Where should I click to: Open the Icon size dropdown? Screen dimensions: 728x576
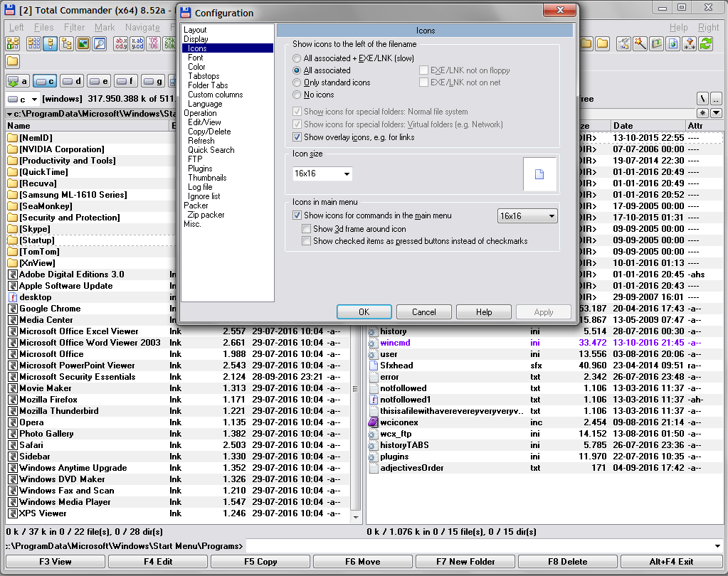pyautogui.click(x=321, y=174)
